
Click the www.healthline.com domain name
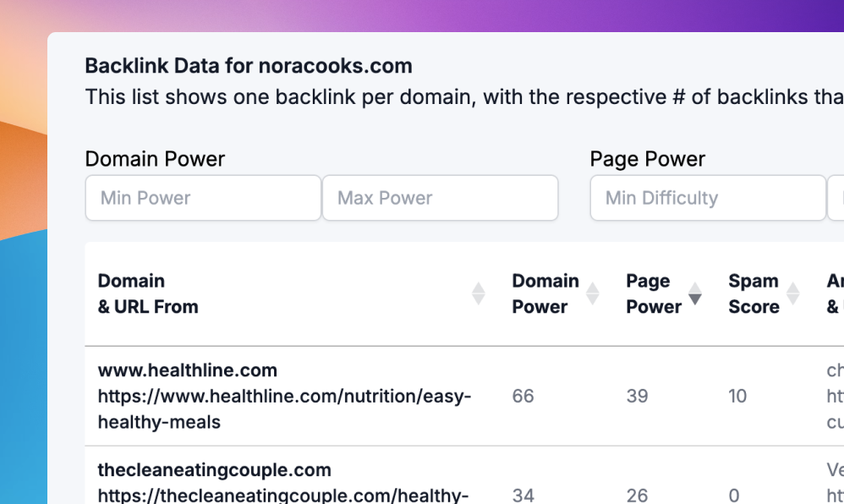(x=188, y=370)
